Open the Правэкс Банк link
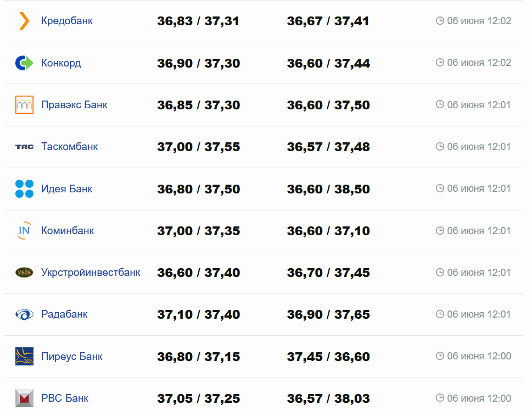This screenshot has height=416, width=532. coord(74,105)
